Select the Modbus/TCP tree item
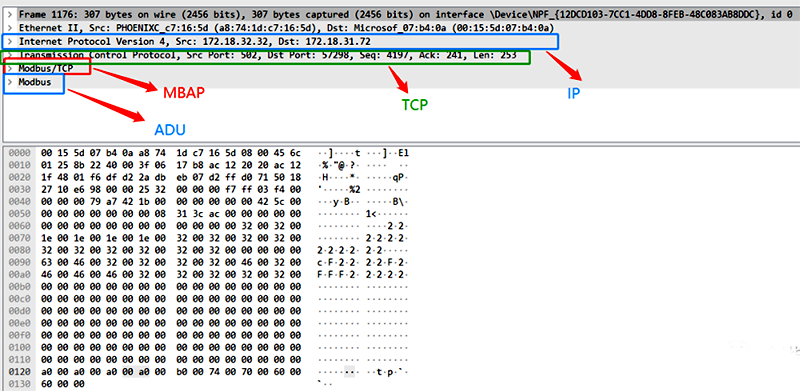800x391 pixels. coord(43,68)
